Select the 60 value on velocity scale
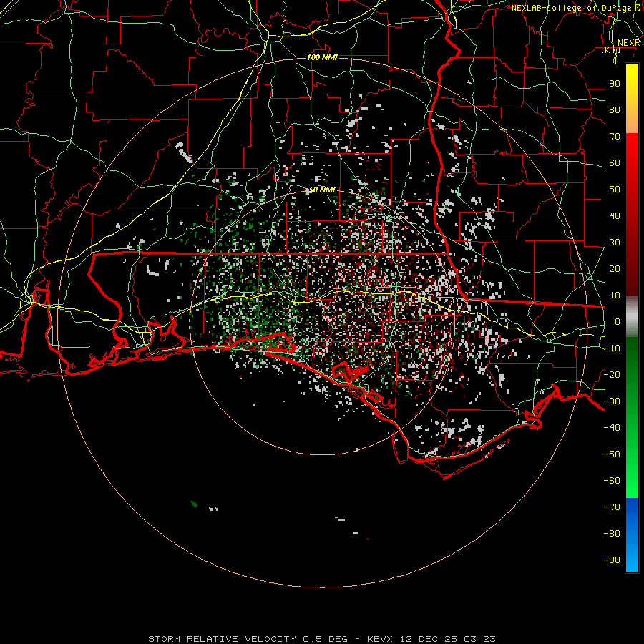The height and width of the screenshot is (644, 644). tap(615, 163)
